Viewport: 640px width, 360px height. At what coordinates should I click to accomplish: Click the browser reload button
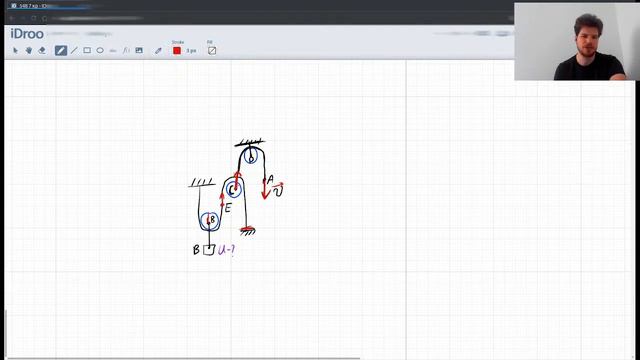point(34,18)
